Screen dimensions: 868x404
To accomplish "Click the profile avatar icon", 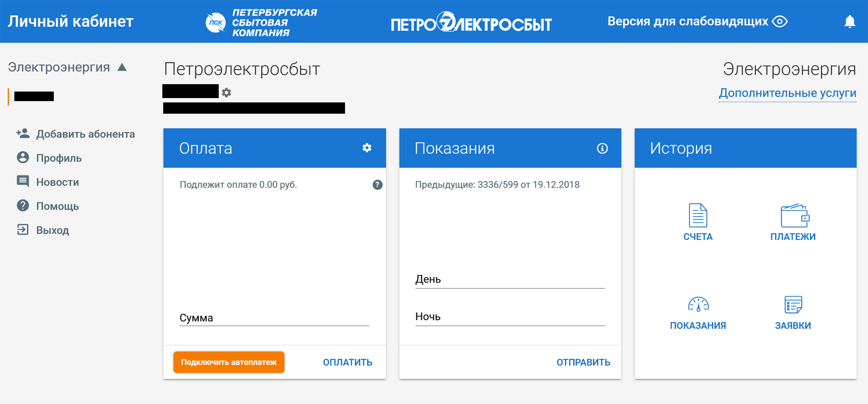I will [23, 158].
